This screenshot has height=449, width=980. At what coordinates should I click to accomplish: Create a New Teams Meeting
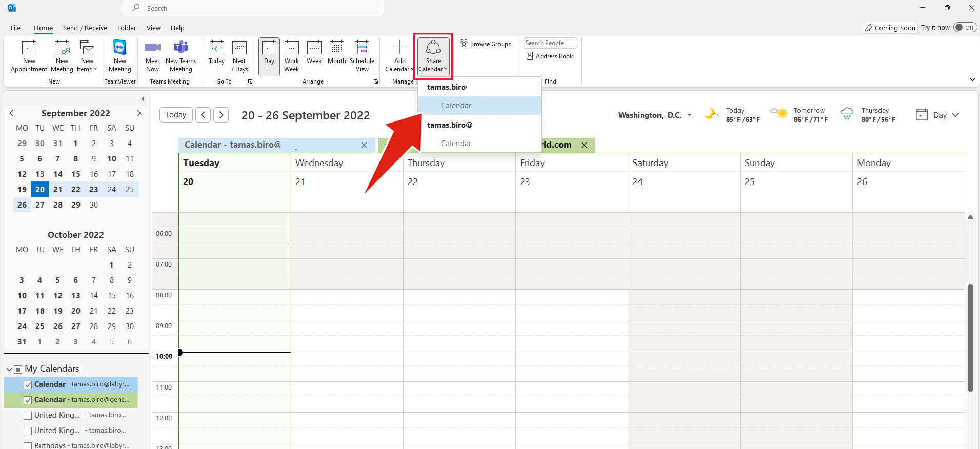click(x=181, y=56)
